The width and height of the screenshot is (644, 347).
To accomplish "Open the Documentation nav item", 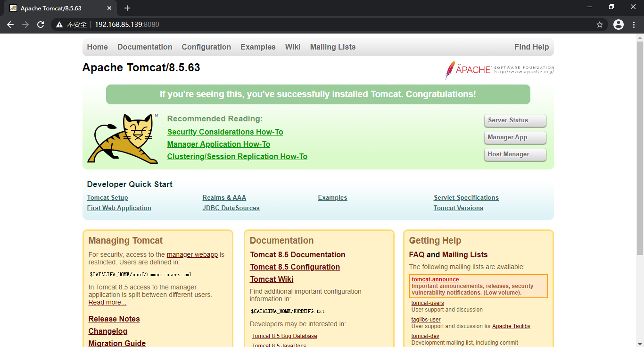I will (145, 47).
